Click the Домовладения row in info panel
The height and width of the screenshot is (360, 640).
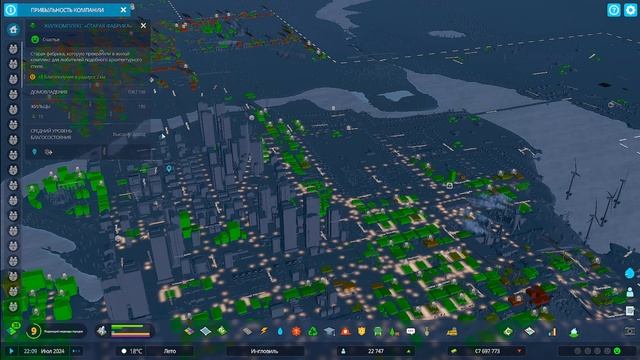88,92
